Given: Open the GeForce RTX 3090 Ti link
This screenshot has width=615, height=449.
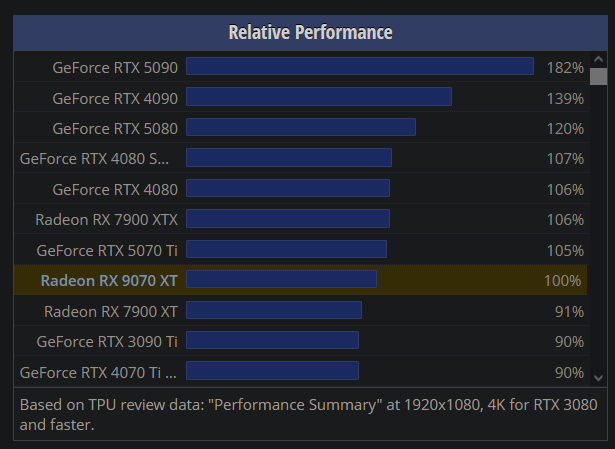Looking at the screenshot, I should coord(107,342).
